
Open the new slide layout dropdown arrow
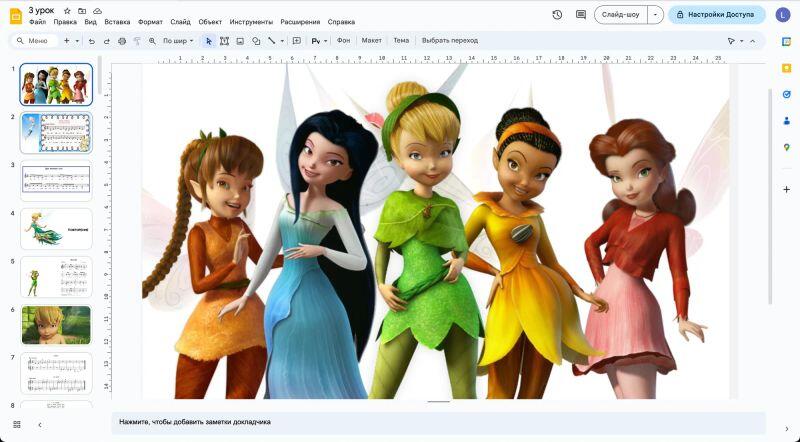tap(77, 41)
